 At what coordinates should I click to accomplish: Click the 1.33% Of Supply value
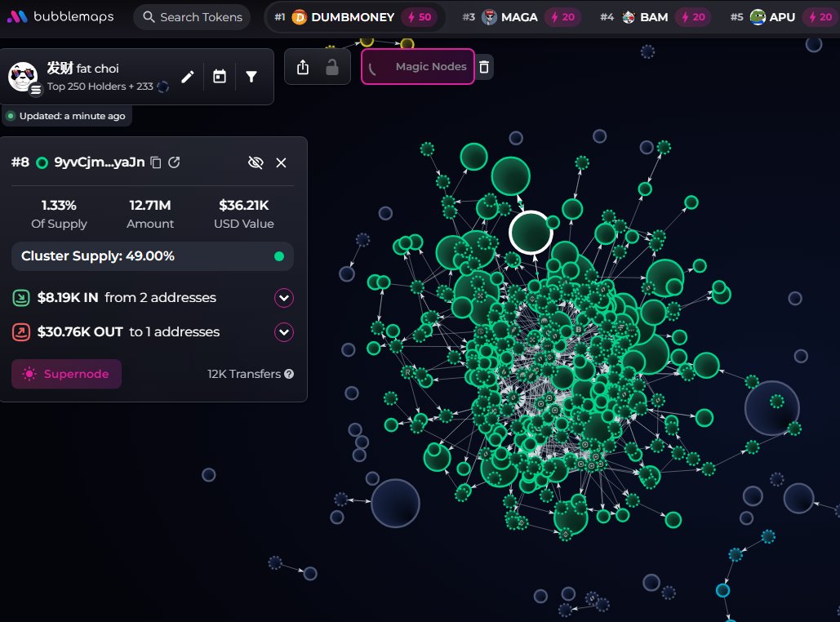[59, 205]
